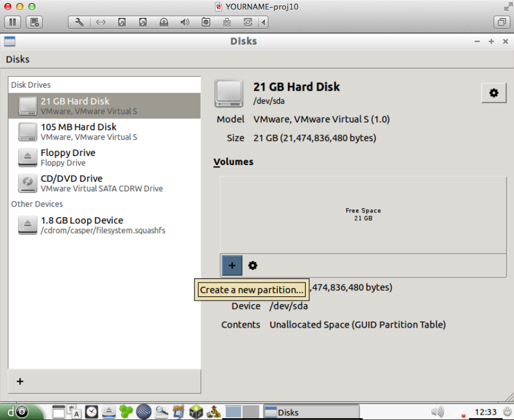Click the power button in taskbar
Viewport: 514px width, 420px height.
(507, 412)
